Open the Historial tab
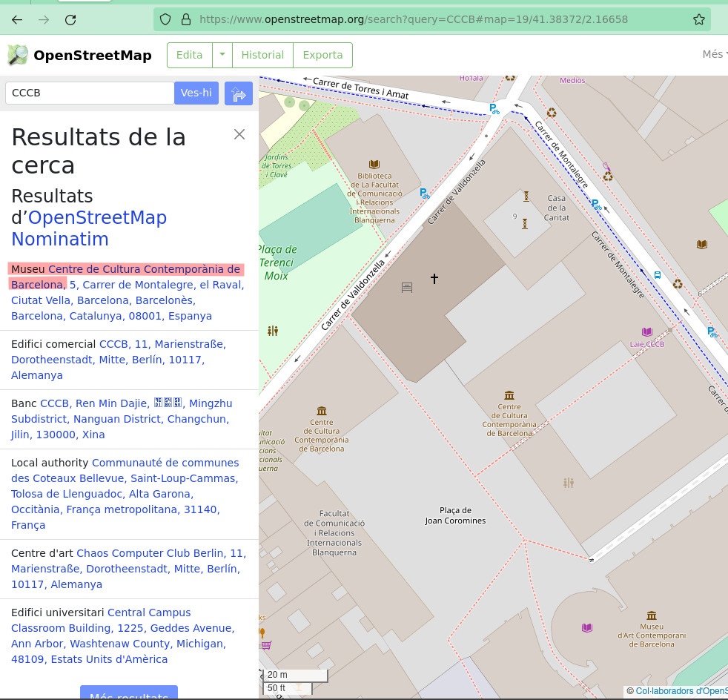Image resolution: width=728 pixels, height=700 pixels. pos(262,55)
